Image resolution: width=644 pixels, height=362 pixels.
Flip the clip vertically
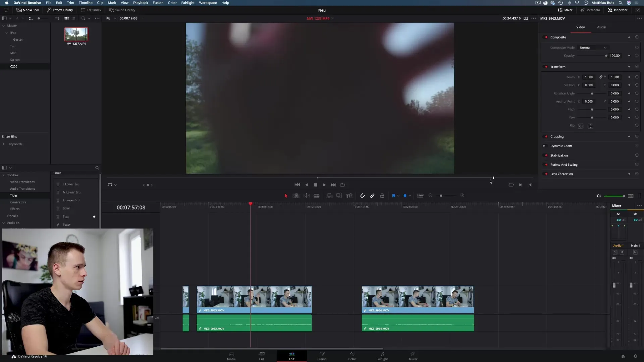point(591,126)
